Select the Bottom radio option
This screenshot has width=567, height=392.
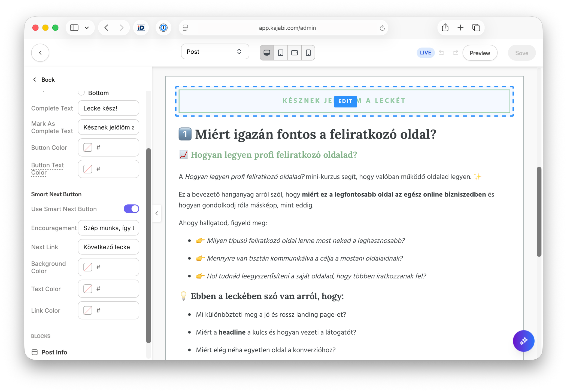pos(81,93)
